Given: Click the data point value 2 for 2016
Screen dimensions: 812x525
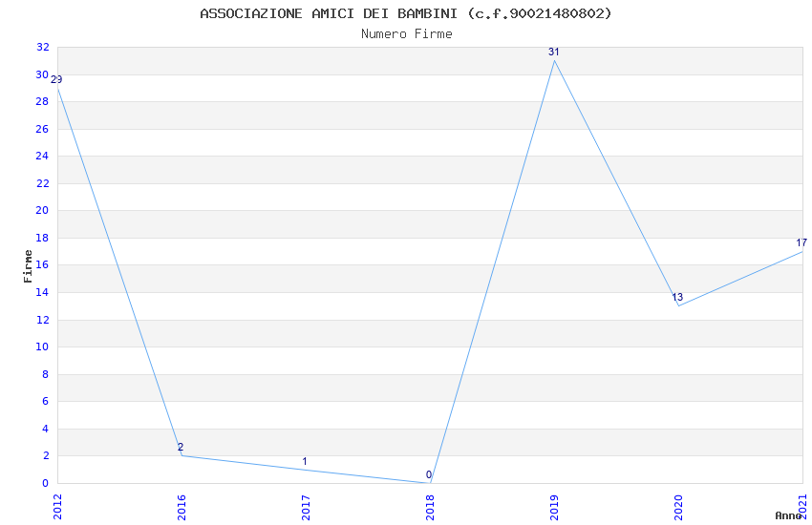Looking at the screenshot, I should tap(181, 447).
